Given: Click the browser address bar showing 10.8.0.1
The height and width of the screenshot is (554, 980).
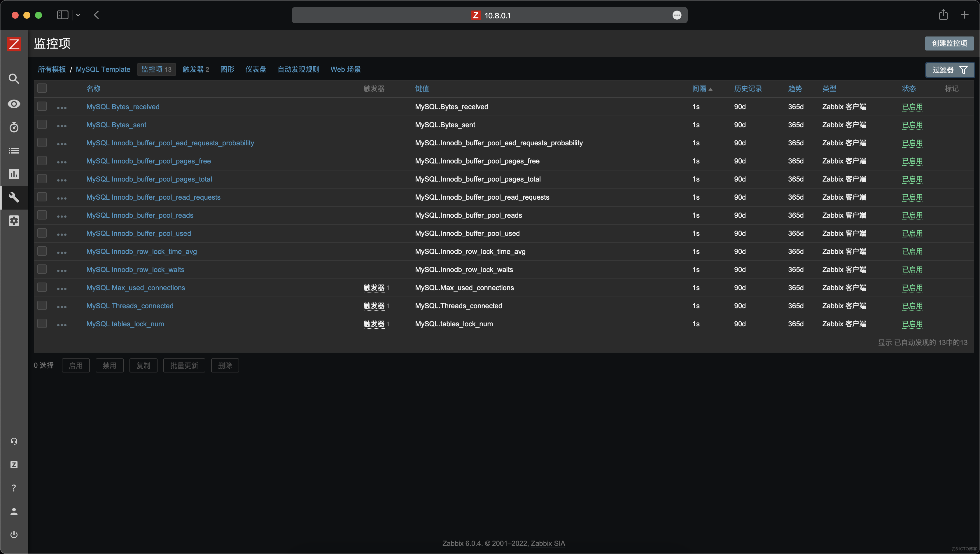Looking at the screenshot, I should pos(489,15).
